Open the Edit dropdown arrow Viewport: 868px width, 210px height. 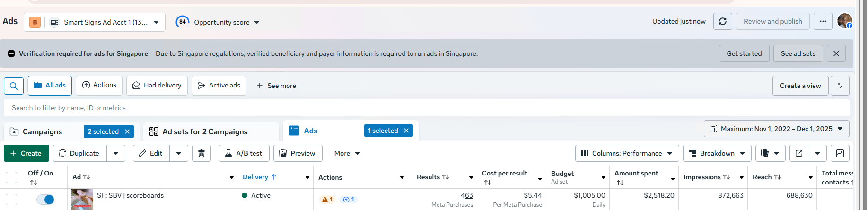click(179, 153)
